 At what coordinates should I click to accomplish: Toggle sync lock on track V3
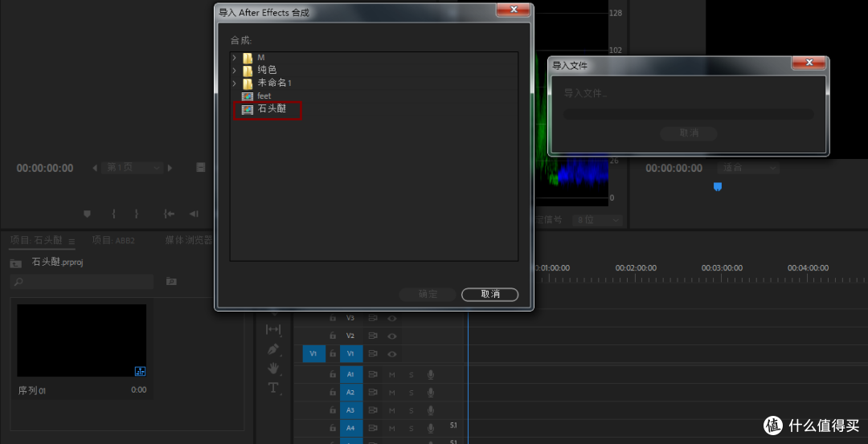pos(373,319)
